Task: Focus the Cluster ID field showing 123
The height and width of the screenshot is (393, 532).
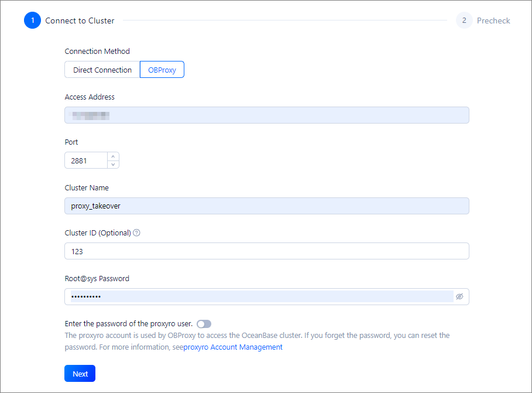Action: tap(266, 251)
